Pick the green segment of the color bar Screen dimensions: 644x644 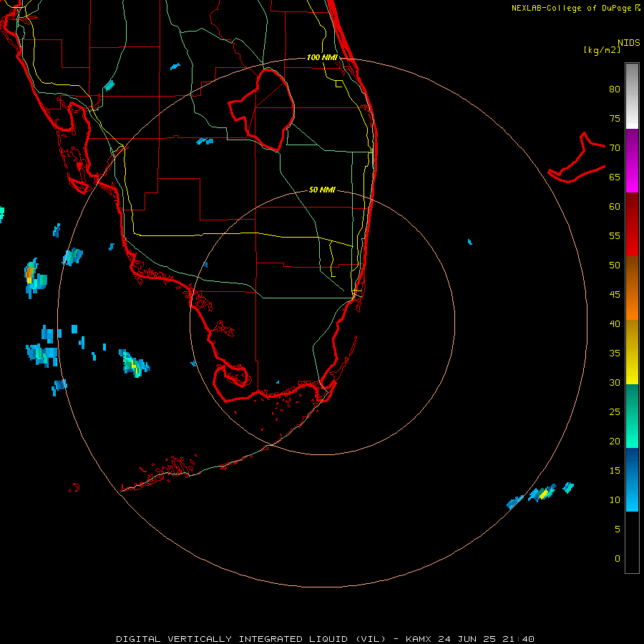[x=632, y=416]
